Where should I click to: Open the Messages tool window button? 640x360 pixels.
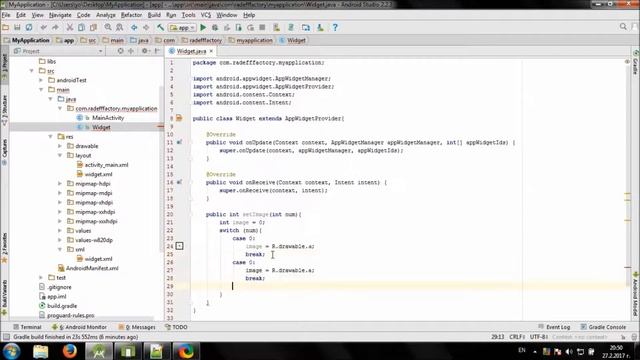137,327
